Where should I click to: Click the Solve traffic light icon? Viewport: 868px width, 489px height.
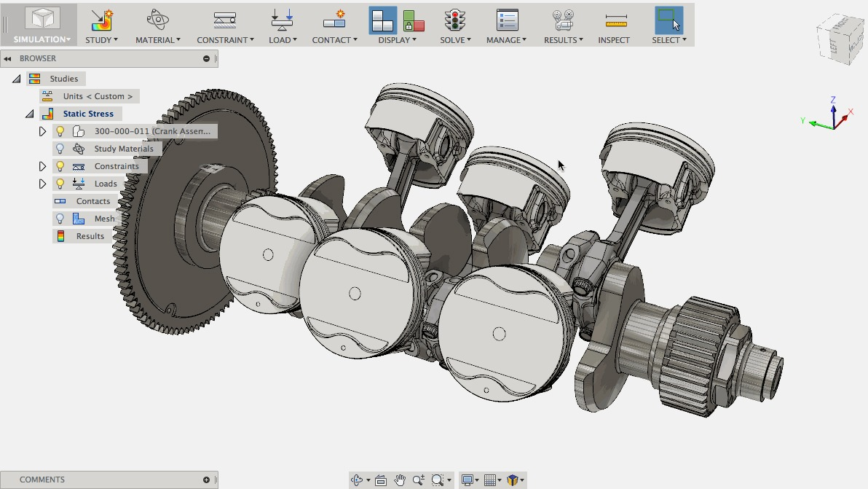456,20
